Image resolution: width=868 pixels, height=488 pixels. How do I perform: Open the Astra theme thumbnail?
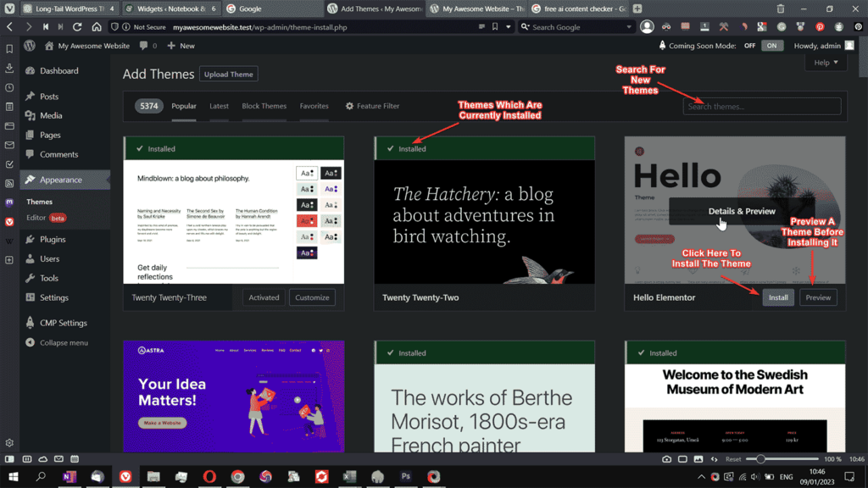click(x=234, y=396)
